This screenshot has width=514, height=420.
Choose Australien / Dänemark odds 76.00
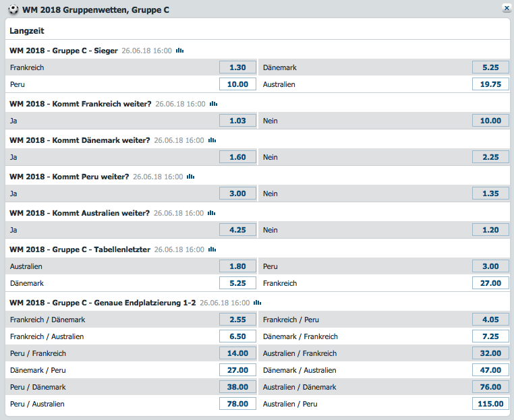pyautogui.click(x=490, y=387)
